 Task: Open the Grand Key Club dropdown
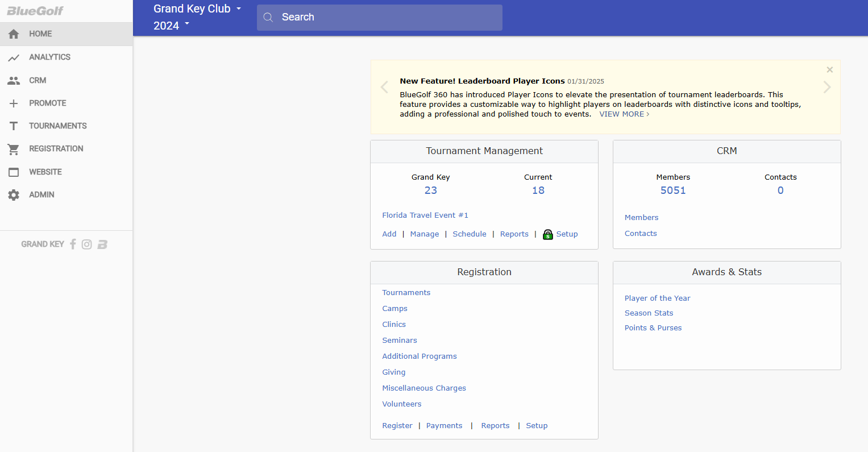[198, 9]
